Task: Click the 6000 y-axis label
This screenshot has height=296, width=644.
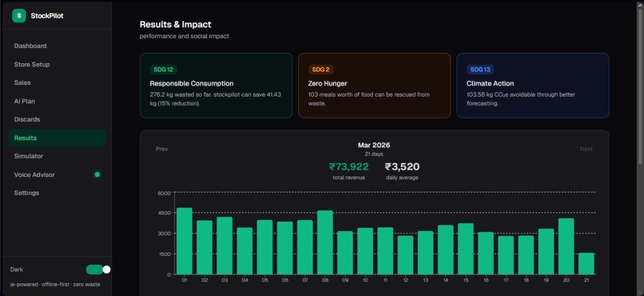Action: [x=164, y=193]
